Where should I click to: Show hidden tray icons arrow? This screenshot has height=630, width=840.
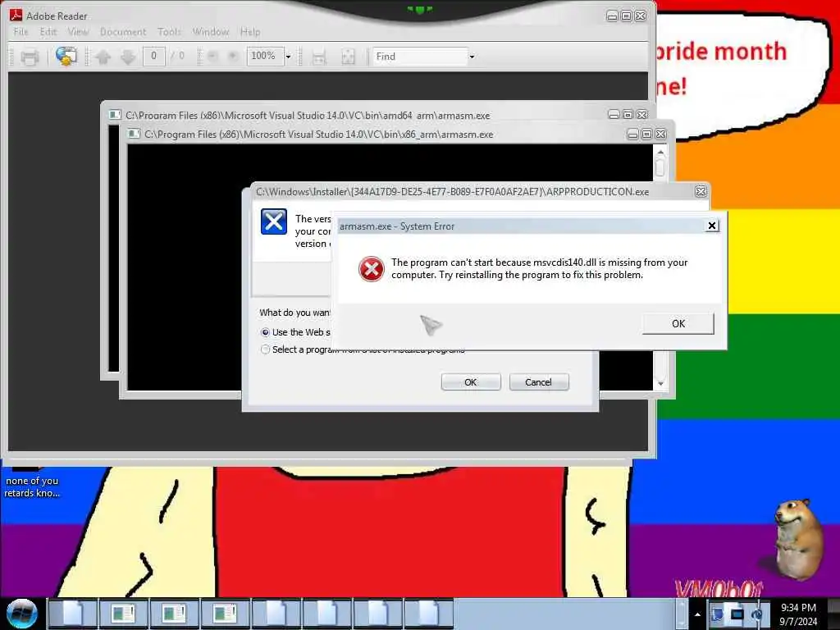pyautogui.click(x=697, y=614)
